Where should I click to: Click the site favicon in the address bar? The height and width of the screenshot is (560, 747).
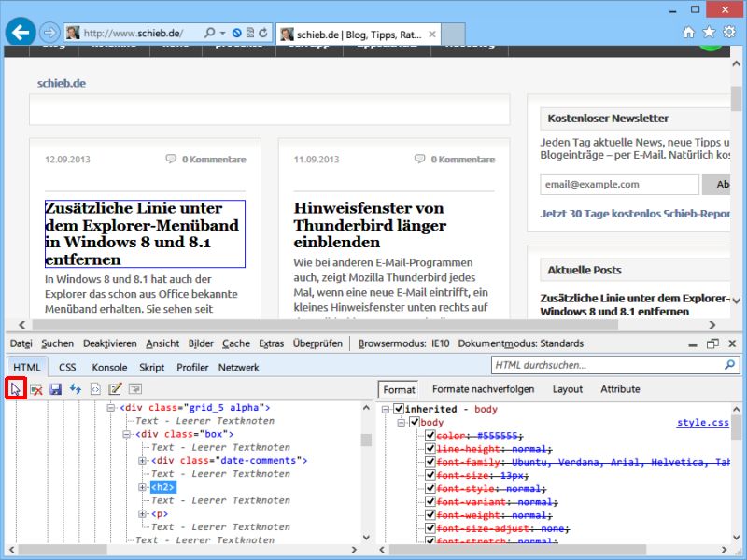coord(73,33)
